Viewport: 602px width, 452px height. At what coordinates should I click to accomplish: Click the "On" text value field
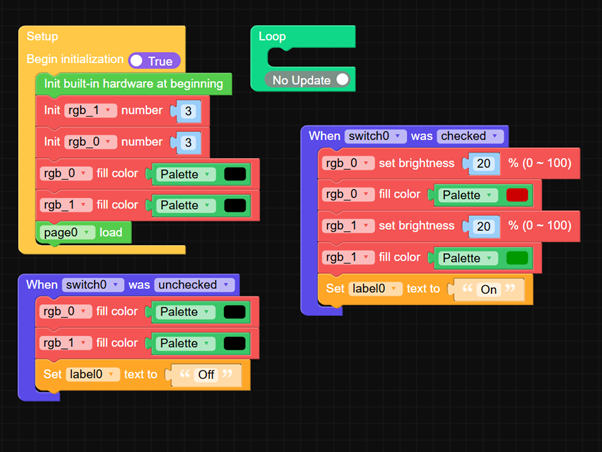488,290
